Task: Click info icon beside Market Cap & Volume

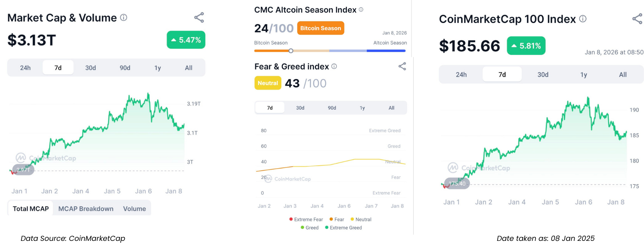Action: (123, 18)
